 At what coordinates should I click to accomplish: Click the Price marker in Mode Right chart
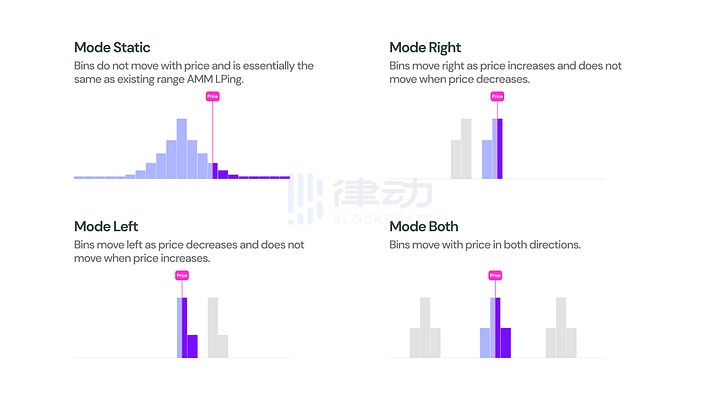497,96
